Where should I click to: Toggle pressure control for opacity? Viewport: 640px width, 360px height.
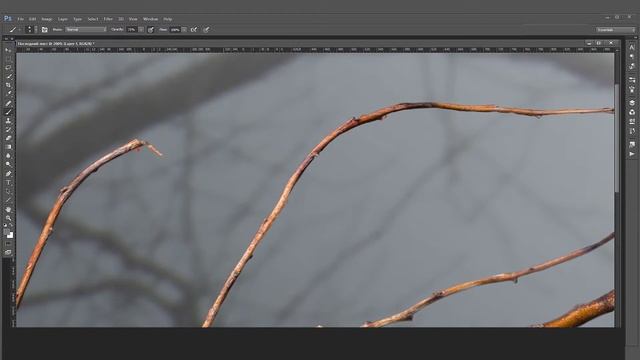tap(151, 29)
